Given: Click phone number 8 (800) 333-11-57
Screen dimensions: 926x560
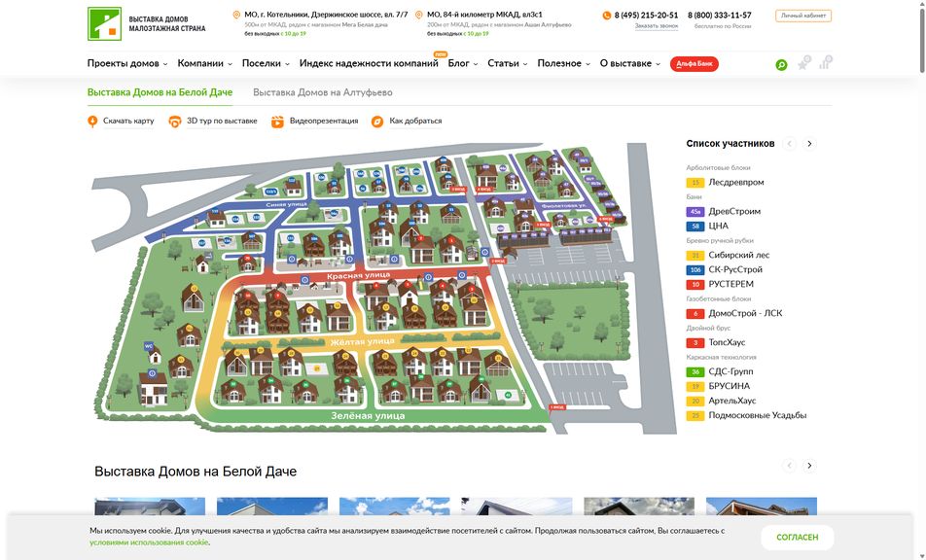Looking at the screenshot, I should click(x=720, y=16).
